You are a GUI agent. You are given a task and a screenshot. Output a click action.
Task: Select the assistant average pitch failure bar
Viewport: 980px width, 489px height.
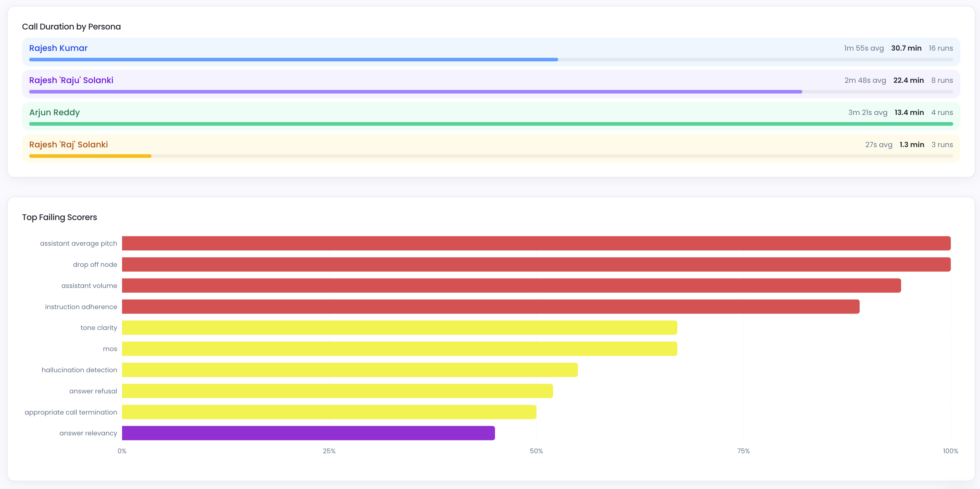(533, 243)
